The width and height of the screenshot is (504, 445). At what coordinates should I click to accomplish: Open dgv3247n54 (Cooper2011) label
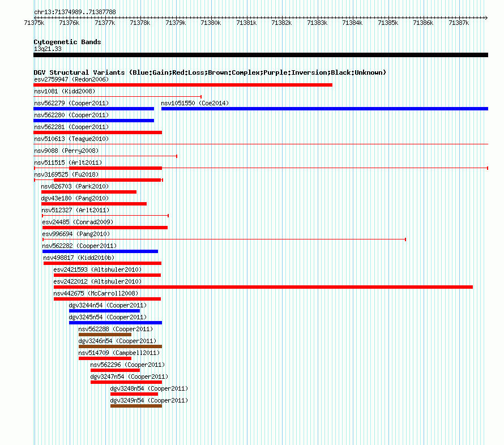coord(129,376)
